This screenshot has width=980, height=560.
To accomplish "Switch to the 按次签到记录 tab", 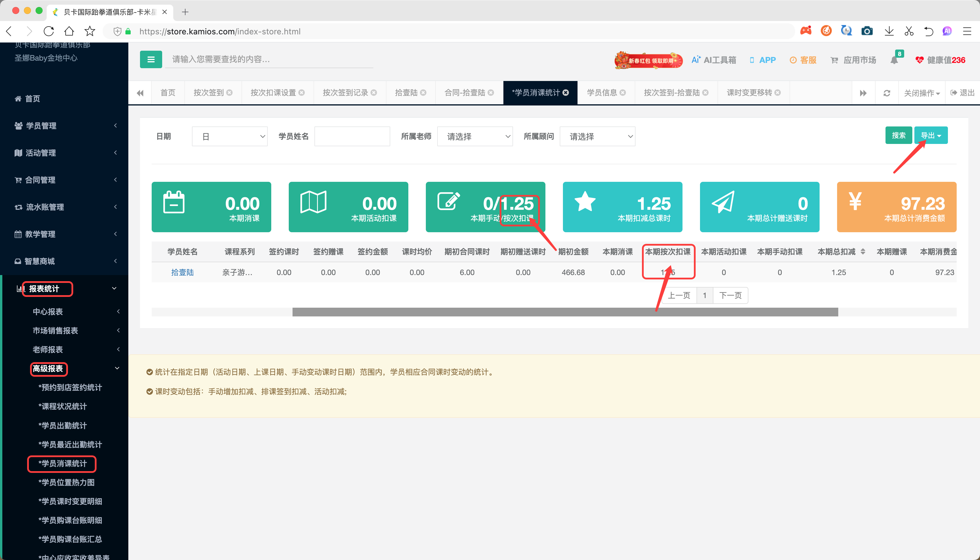I will click(345, 93).
